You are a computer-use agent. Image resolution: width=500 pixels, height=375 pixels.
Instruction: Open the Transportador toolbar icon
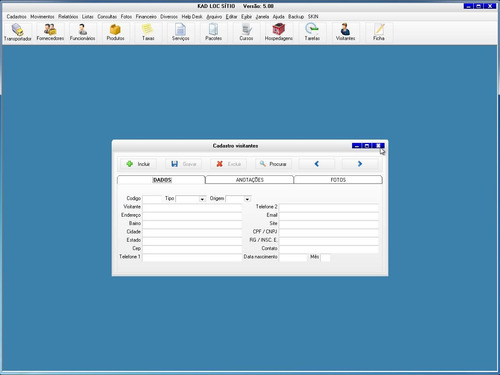pos(17,32)
